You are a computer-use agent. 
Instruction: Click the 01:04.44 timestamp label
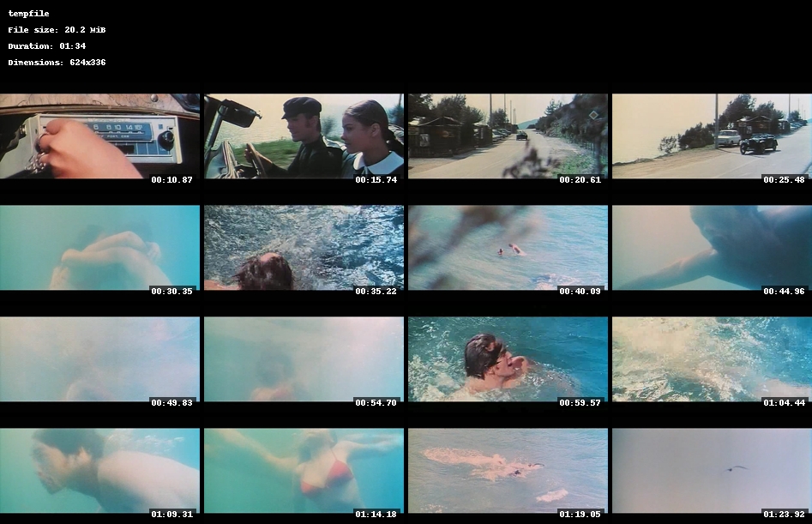point(784,402)
